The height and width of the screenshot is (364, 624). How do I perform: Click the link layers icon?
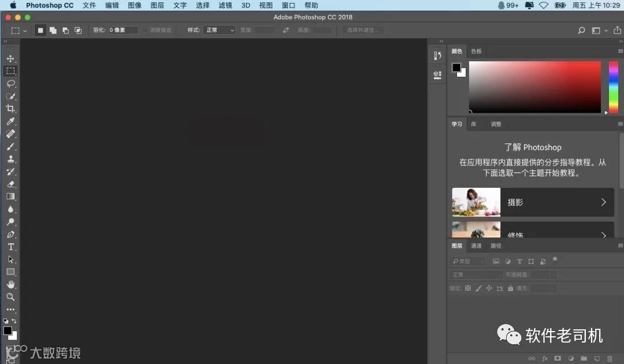532,358
